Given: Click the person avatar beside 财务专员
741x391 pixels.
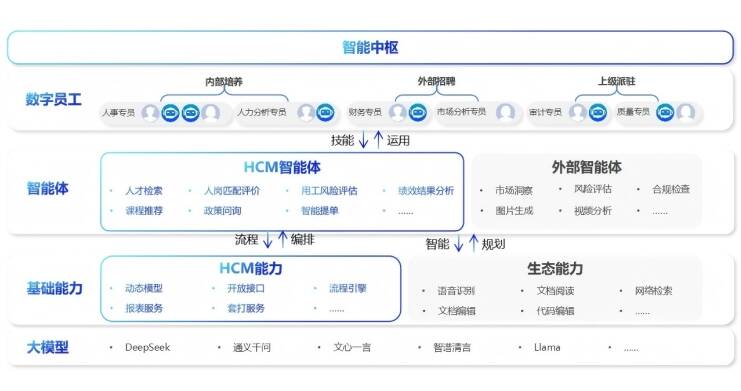Looking at the screenshot, I should tap(397, 113).
